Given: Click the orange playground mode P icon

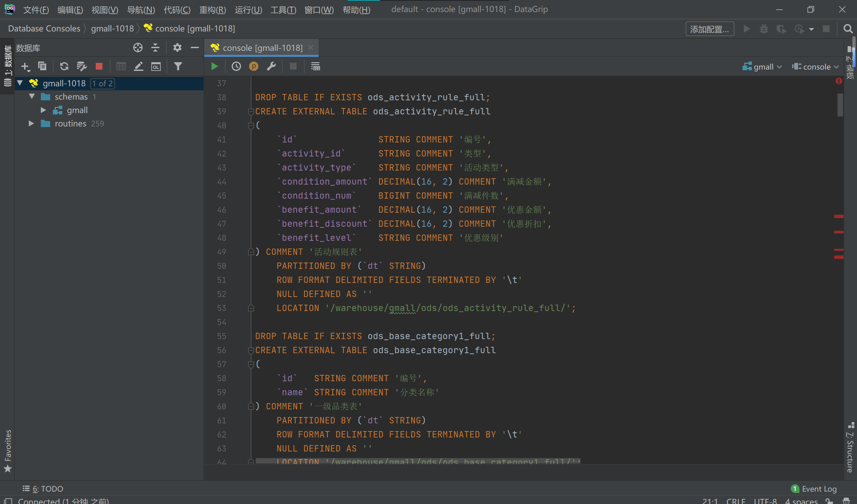Looking at the screenshot, I should [254, 66].
